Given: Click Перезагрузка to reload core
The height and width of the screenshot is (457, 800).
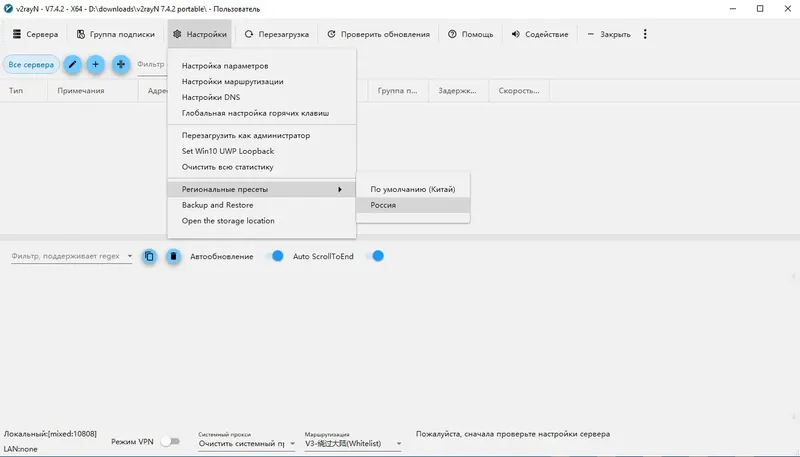Looking at the screenshot, I should (277, 34).
